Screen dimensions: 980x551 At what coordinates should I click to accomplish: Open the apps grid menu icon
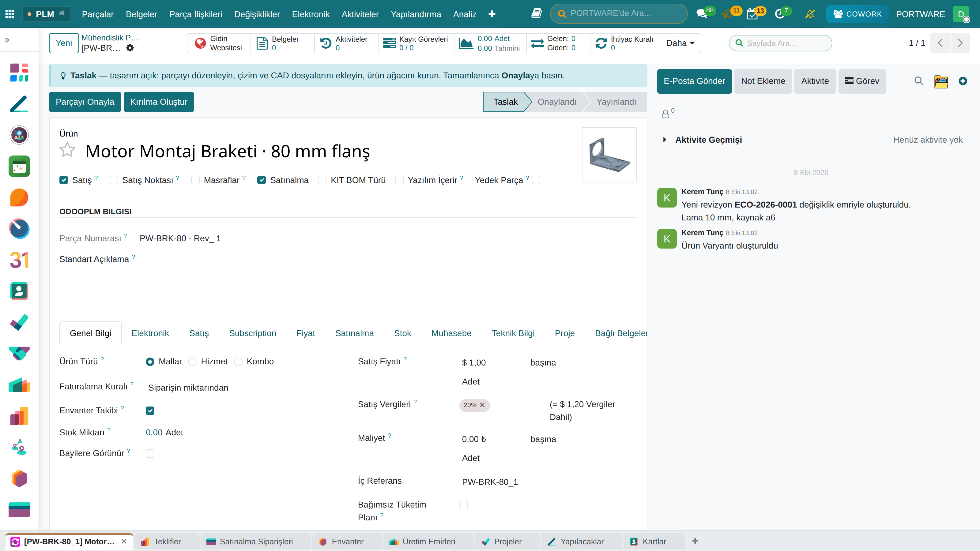point(10,14)
